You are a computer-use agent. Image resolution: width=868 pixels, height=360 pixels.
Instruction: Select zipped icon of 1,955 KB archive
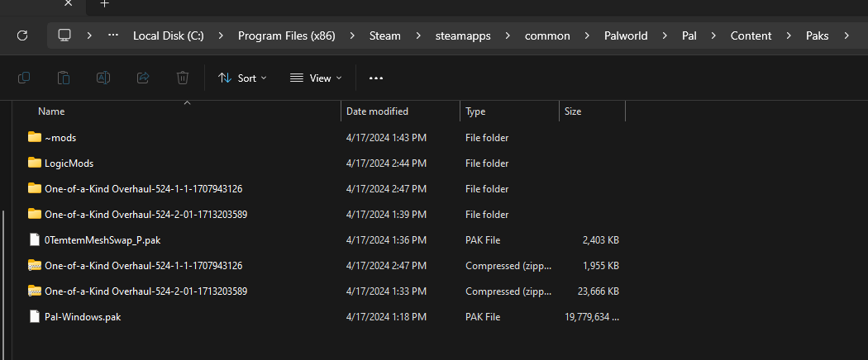point(35,265)
